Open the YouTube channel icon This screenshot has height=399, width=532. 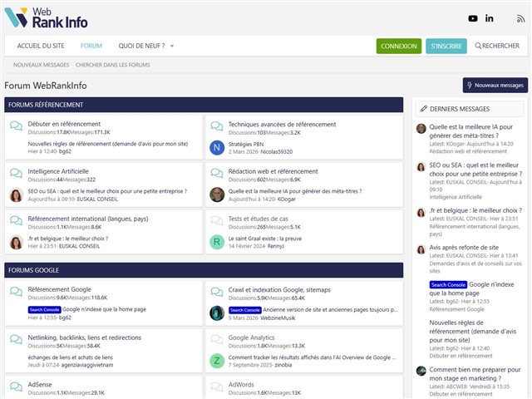click(473, 18)
